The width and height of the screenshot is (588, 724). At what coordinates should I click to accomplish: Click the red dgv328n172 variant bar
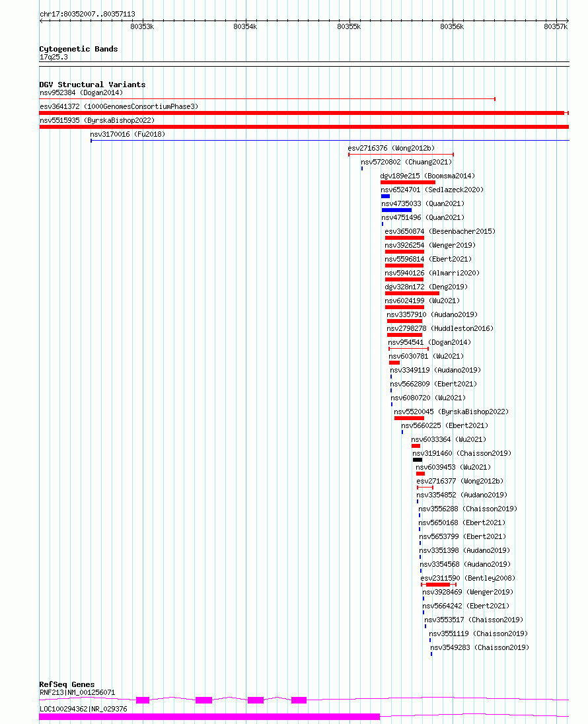point(412,293)
